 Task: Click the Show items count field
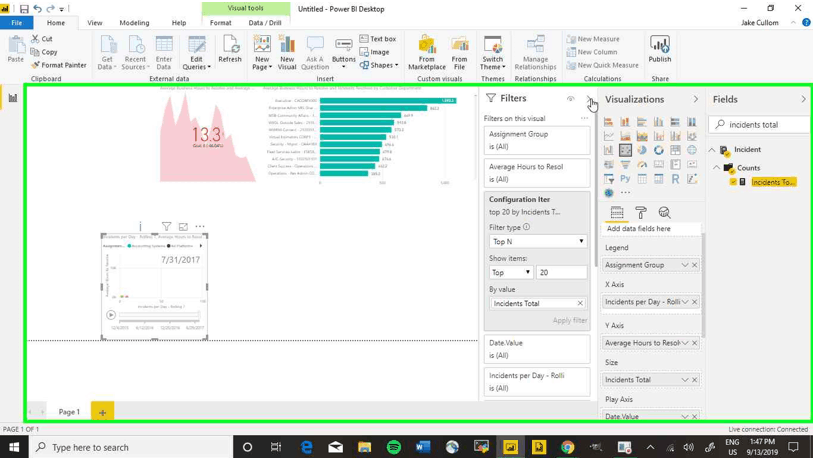click(561, 272)
